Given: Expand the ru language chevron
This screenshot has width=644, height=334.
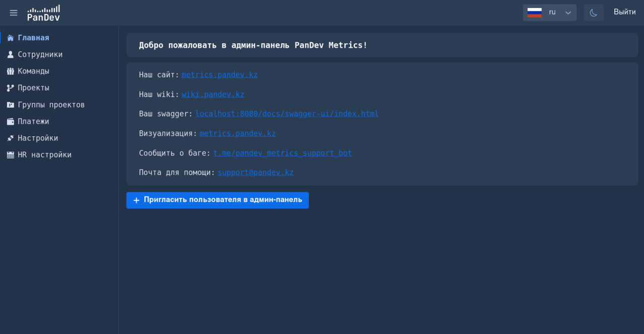Looking at the screenshot, I should coord(568,12).
